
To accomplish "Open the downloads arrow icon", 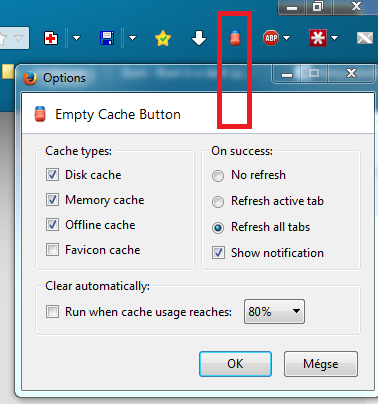I will tap(199, 38).
